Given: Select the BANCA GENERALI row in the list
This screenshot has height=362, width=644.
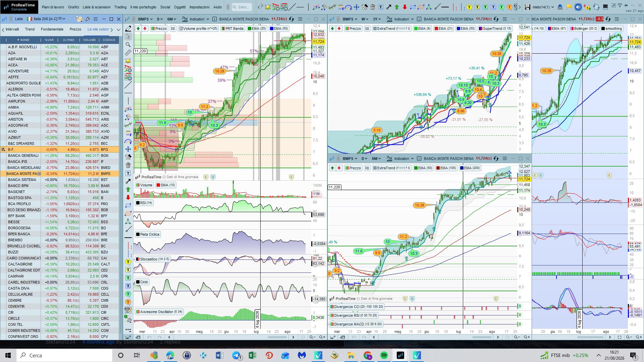Looking at the screenshot, I should (63, 156).
